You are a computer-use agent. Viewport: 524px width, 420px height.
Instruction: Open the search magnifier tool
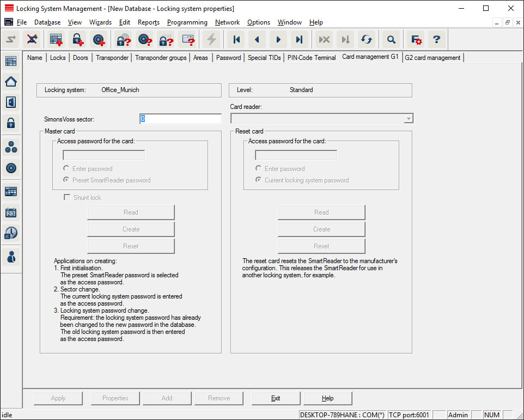[391, 39]
